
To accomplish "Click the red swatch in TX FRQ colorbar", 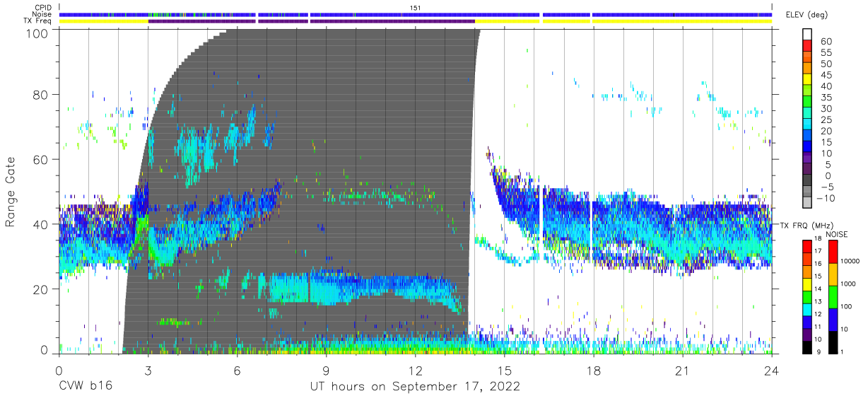I will coord(807,245).
